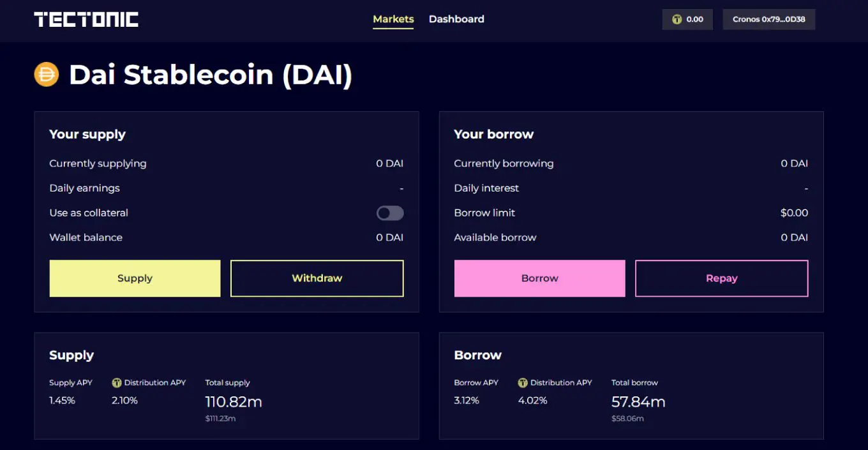This screenshot has width=868, height=450.
Task: Open the Cronos wallet address button
Action: (769, 19)
